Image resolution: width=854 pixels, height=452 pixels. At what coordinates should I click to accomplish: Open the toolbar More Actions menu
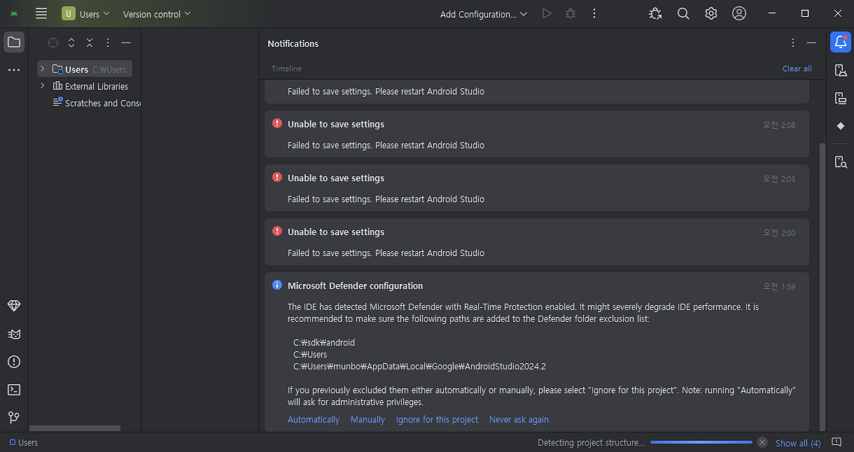(594, 14)
